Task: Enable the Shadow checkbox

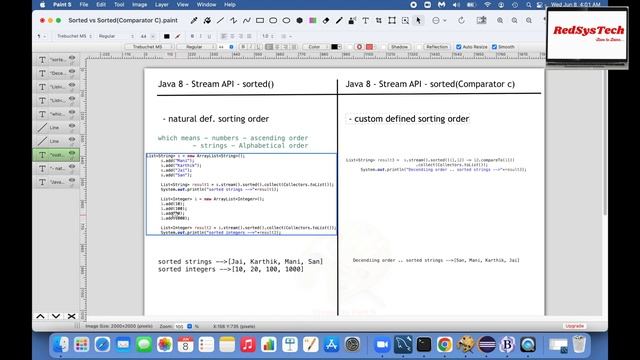Action: point(383,47)
